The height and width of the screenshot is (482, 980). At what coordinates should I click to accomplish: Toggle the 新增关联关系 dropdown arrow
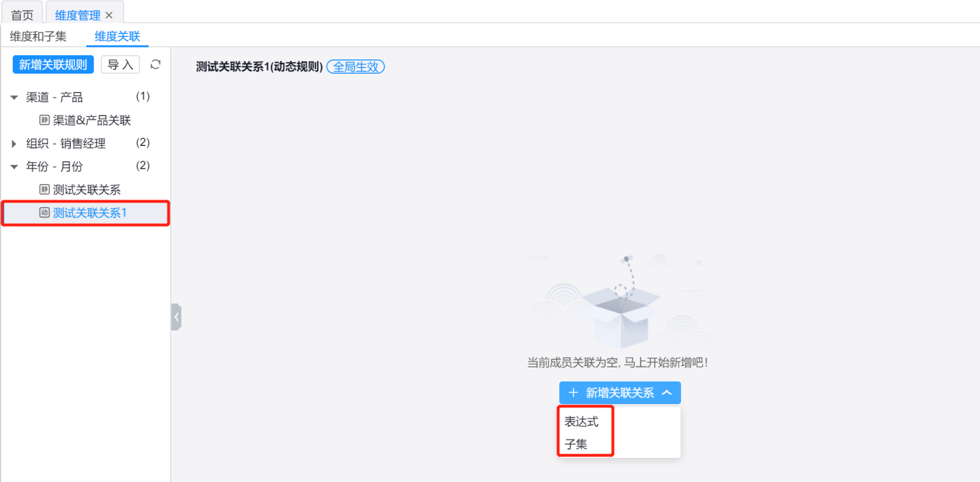[x=666, y=393]
